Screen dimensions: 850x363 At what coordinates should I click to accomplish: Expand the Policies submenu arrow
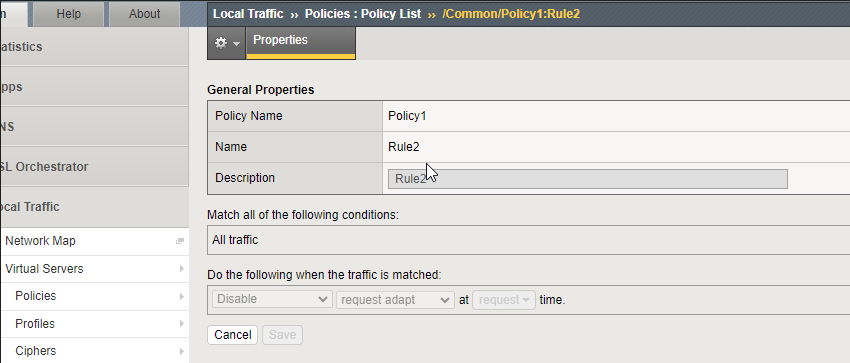point(182,296)
